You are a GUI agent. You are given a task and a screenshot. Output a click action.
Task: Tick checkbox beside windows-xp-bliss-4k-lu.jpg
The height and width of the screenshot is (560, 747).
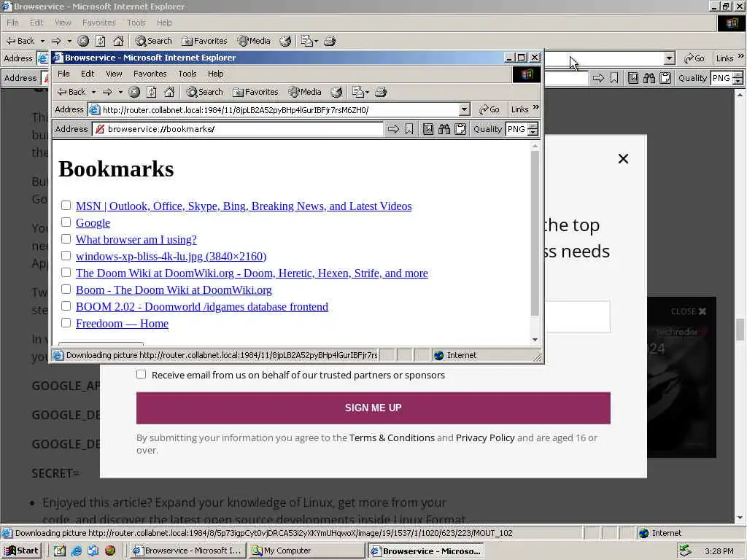click(66, 256)
